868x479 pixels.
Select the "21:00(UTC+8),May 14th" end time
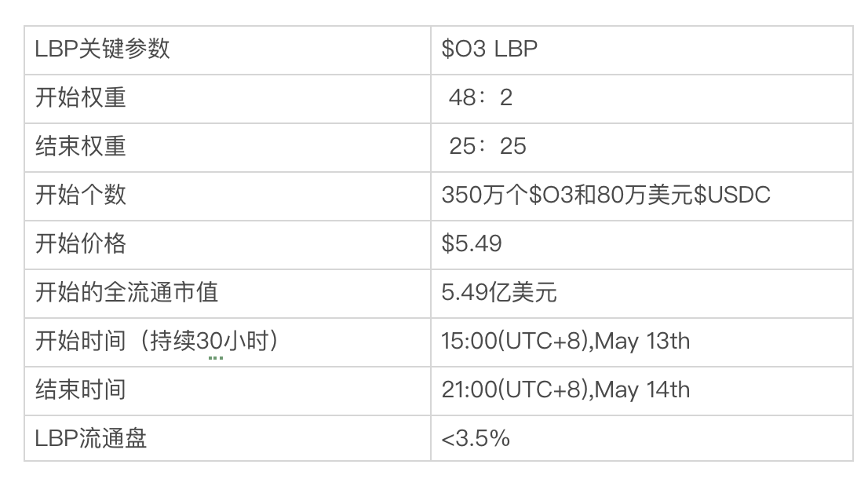tap(565, 389)
